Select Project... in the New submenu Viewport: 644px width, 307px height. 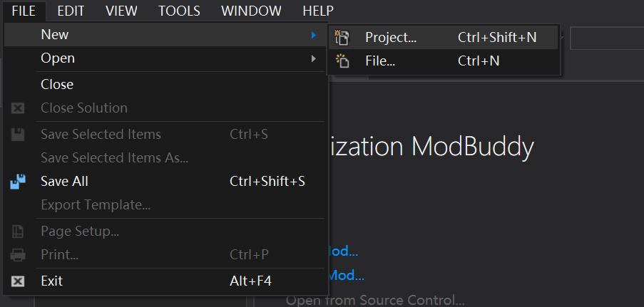click(443, 38)
